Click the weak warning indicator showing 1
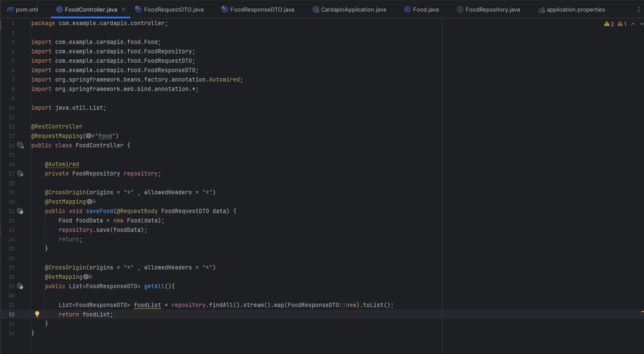The height and width of the screenshot is (354, 644). (622, 24)
